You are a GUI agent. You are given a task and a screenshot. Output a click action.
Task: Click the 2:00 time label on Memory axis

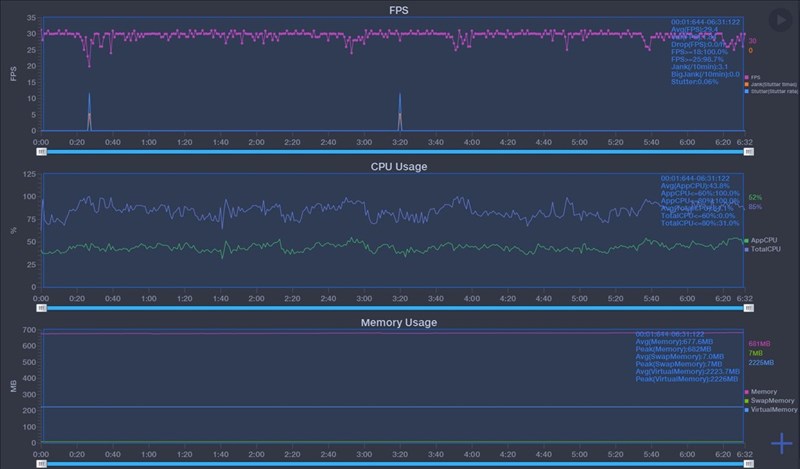[x=256, y=454]
